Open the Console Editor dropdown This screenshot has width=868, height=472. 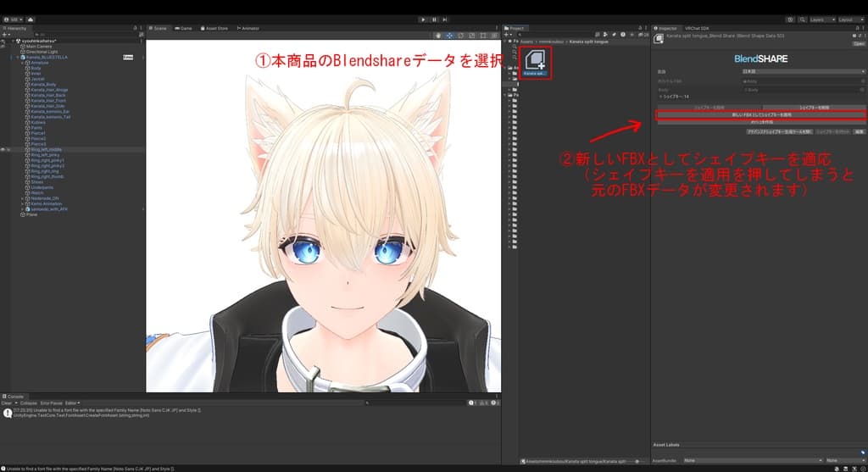click(73, 403)
